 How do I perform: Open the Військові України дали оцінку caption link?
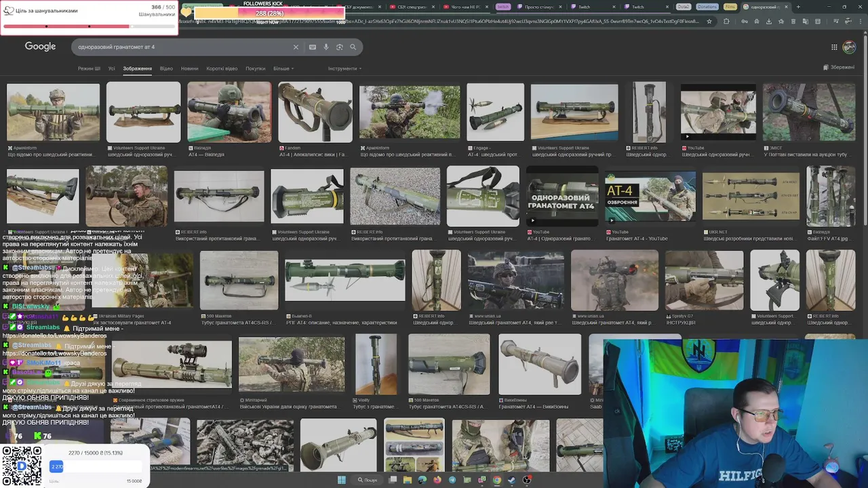click(289, 407)
